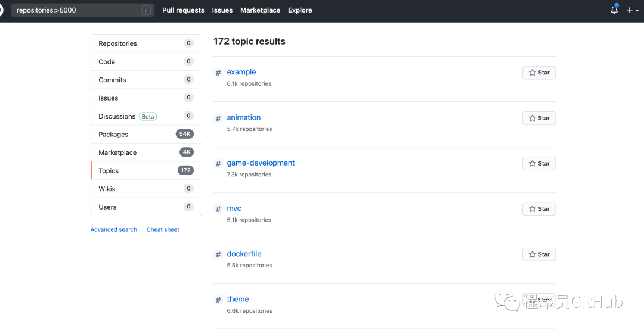This screenshot has width=644, height=330.
Task: Click the '6.6k repositories' text
Action: point(249,311)
